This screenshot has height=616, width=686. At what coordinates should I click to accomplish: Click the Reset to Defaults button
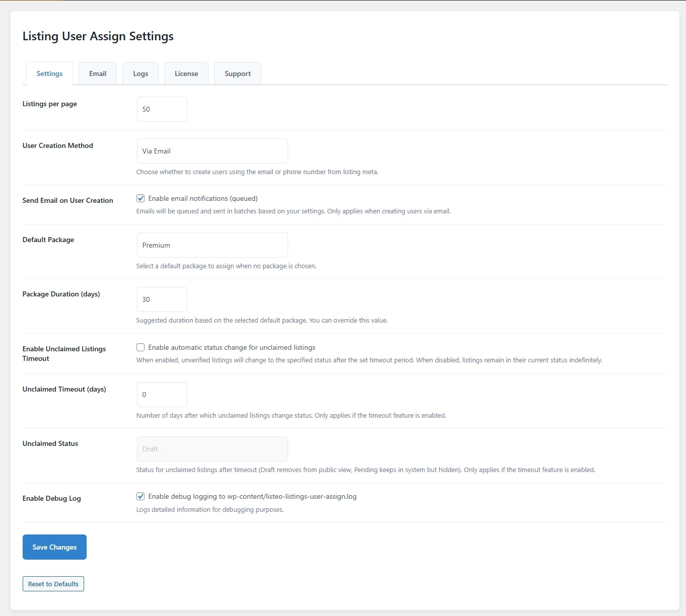[53, 584]
